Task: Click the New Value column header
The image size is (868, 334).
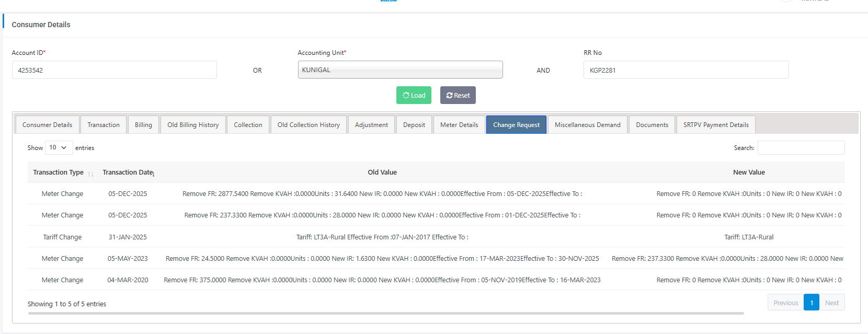Action: [x=749, y=172]
